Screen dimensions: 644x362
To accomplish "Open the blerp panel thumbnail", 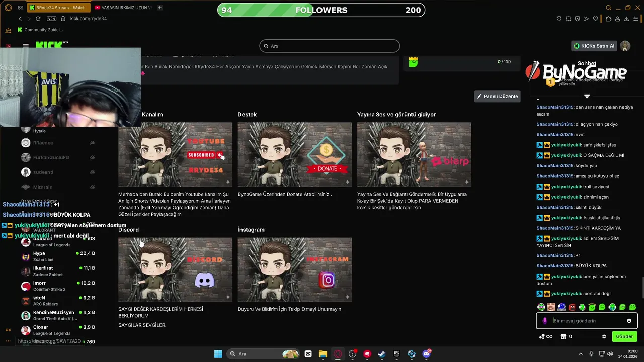I will [x=414, y=154].
